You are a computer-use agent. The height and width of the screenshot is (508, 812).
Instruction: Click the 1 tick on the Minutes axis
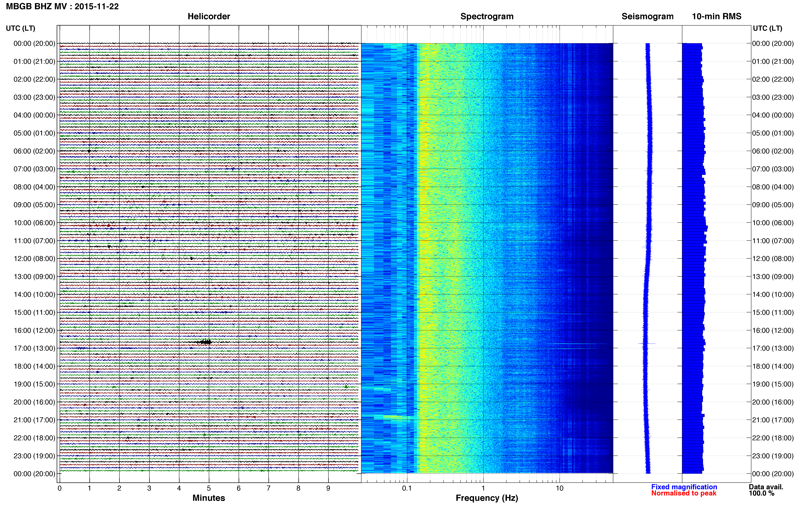pyautogui.click(x=89, y=488)
